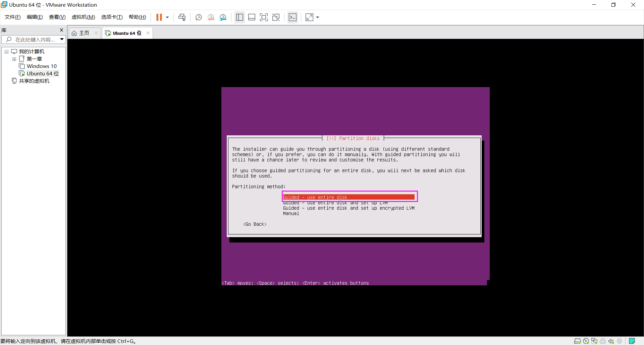644x345 pixels.
Task: Restore down the VMware window
Action: coord(613,5)
